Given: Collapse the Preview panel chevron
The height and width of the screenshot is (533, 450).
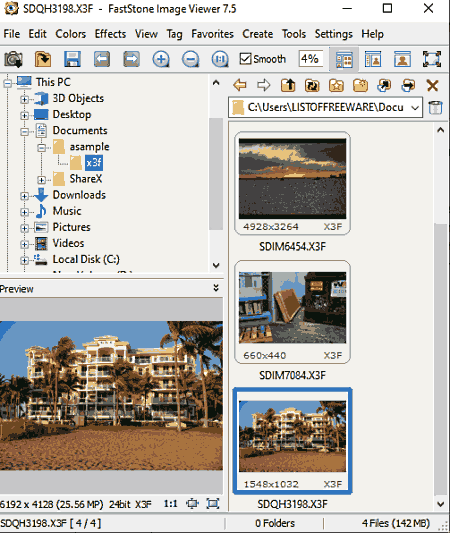Looking at the screenshot, I should coord(215,288).
